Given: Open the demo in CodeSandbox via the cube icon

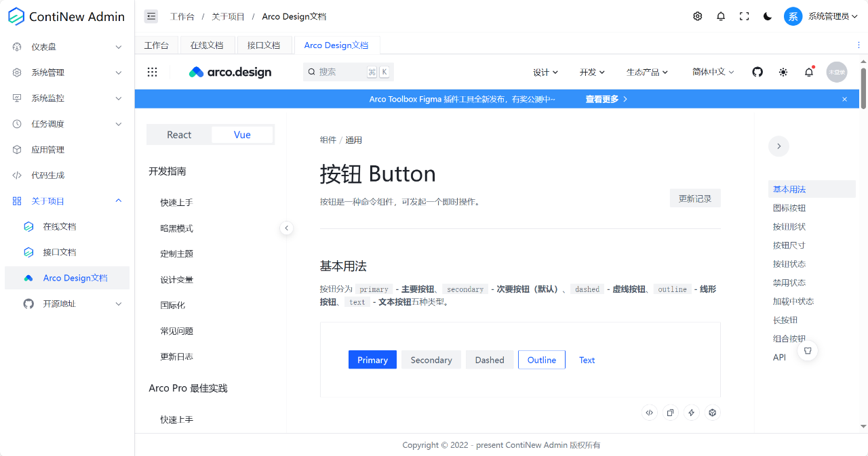Looking at the screenshot, I should click(712, 412).
